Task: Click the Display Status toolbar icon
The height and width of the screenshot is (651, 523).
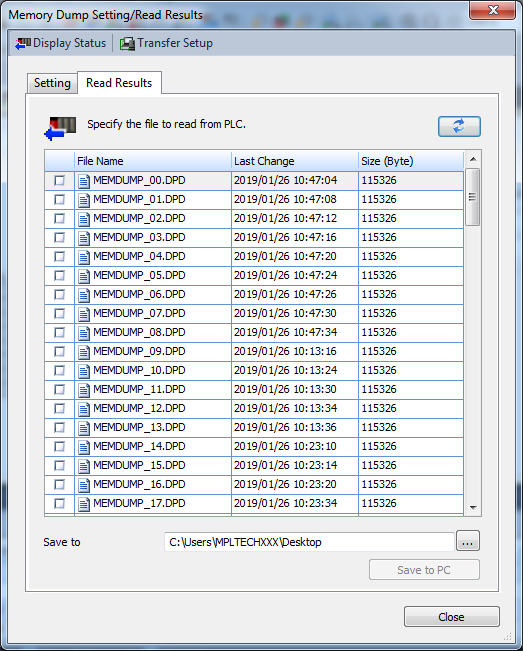Action: point(23,43)
